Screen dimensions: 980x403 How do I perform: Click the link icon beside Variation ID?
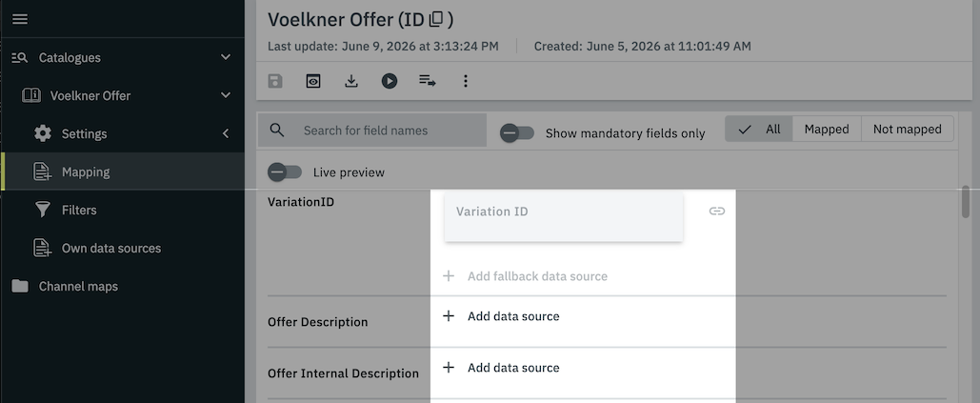tap(717, 212)
